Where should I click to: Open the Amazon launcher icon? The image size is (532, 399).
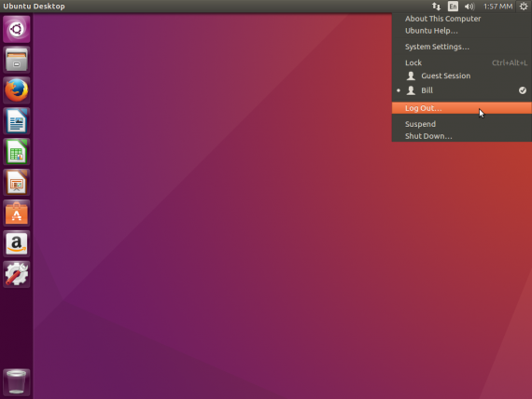click(16, 243)
